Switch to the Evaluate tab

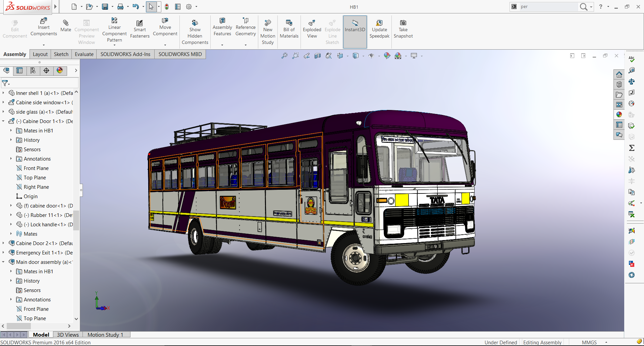pyautogui.click(x=84, y=54)
